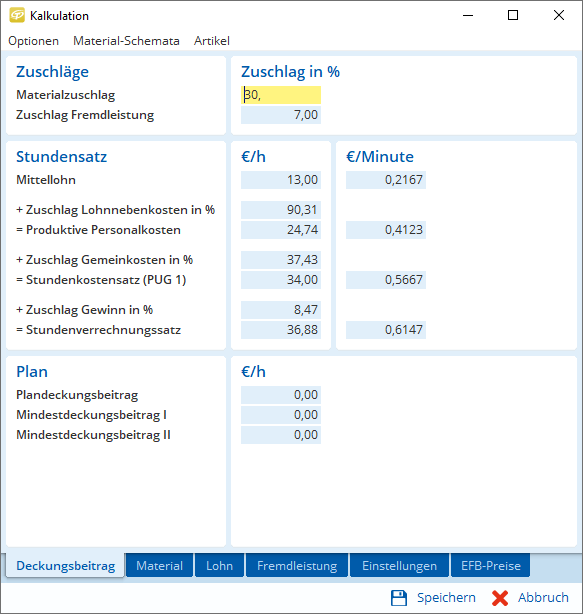This screenshot has width=583, height=614.
Task: Open the Artikel menu
Action: click(x=212, y=41)
